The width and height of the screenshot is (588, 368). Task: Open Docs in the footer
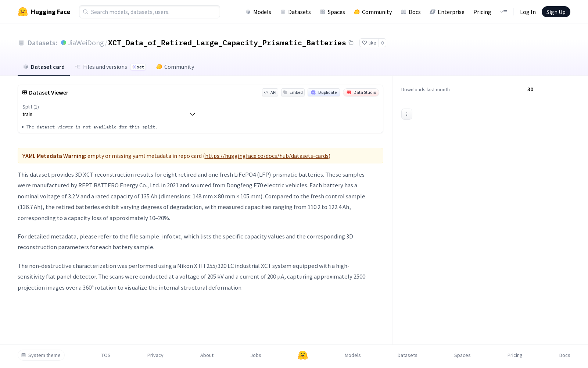point(565,355)
